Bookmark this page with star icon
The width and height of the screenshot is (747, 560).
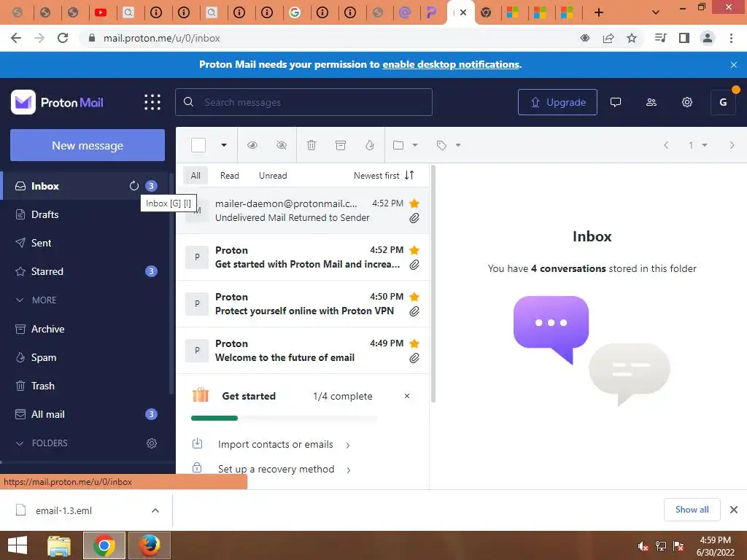point(632,38)
